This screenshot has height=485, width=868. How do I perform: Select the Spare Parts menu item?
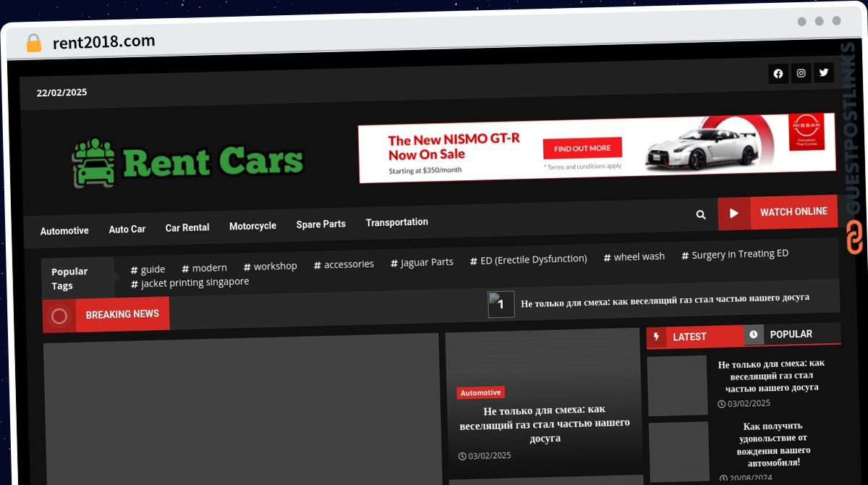[320, 224]
